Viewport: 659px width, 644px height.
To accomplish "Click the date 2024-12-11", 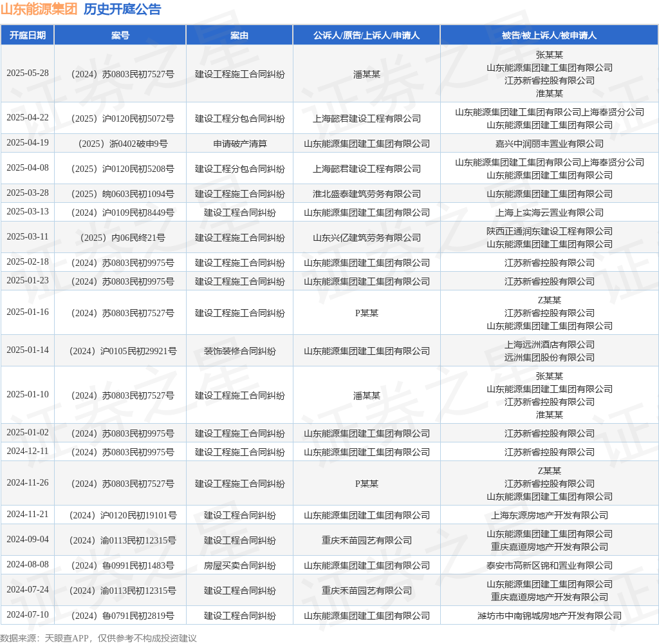I will click(28, 451).
